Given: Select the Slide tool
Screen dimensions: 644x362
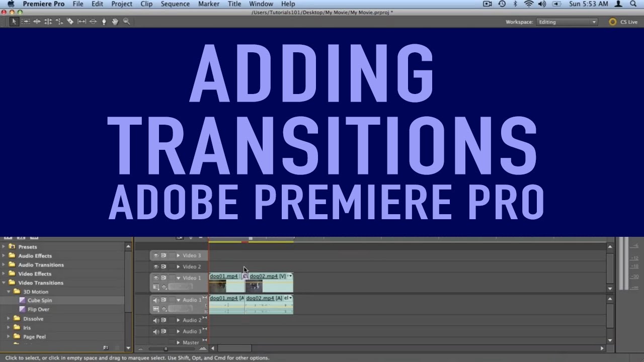Looking at the screenshot, I should pyautogui.click(x=93, y=21).
